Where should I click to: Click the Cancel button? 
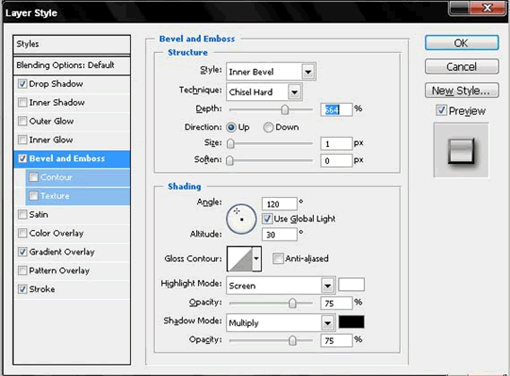point(462,67)
